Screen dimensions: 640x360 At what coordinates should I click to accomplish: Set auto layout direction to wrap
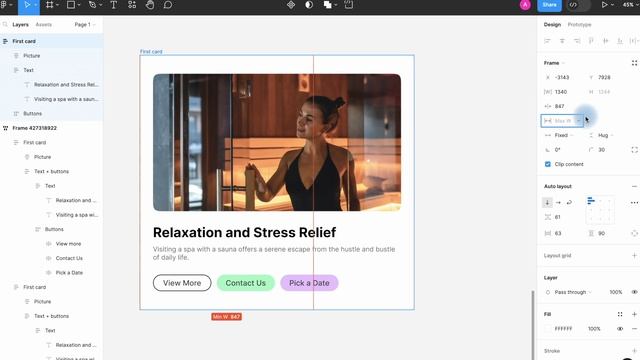click(569, 202)
